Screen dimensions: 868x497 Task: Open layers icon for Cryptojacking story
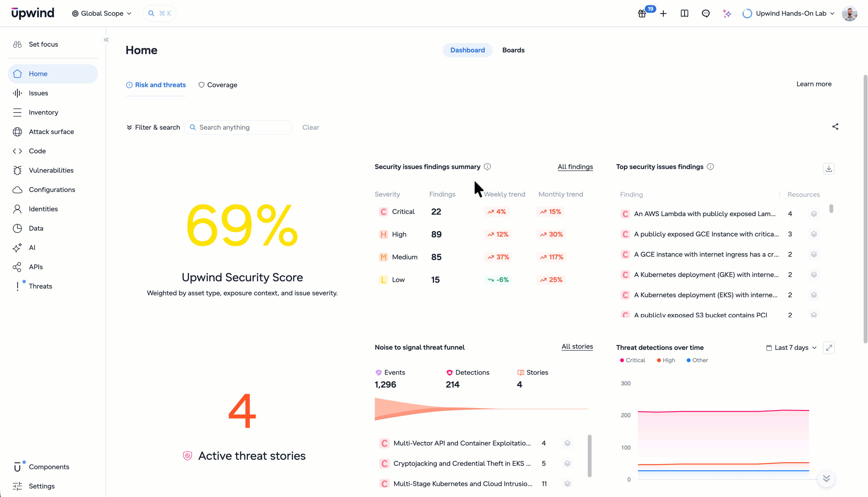pyautogui.click(x=567, y=464)
